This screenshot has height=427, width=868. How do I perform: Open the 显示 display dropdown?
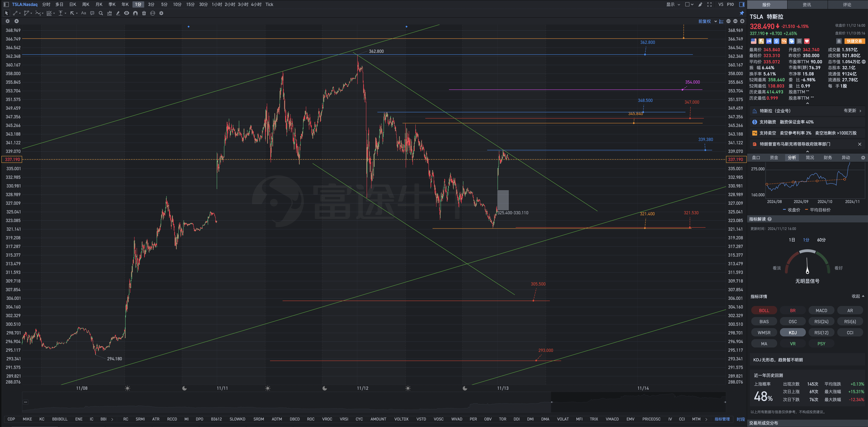673,4
